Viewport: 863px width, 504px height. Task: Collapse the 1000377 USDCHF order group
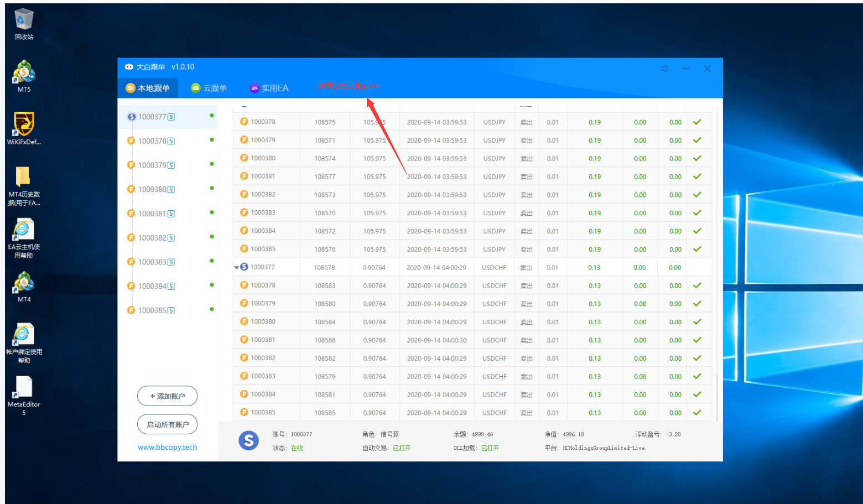[237, 268]
